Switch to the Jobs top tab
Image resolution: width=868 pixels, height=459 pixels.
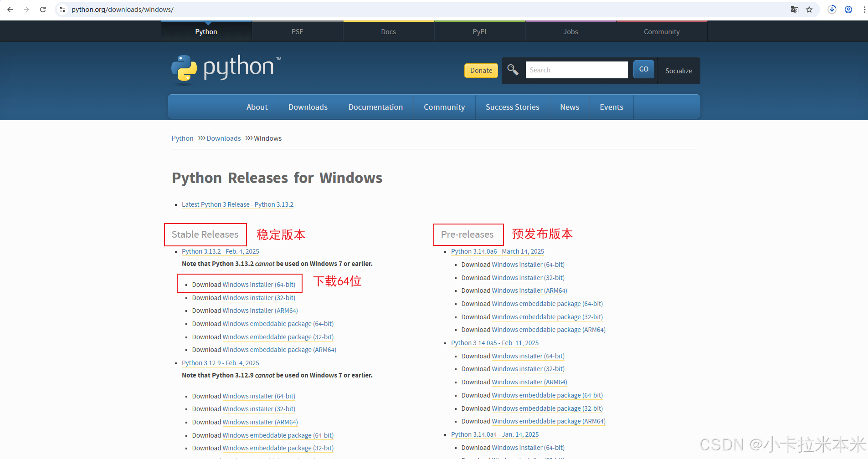point(571,31)
